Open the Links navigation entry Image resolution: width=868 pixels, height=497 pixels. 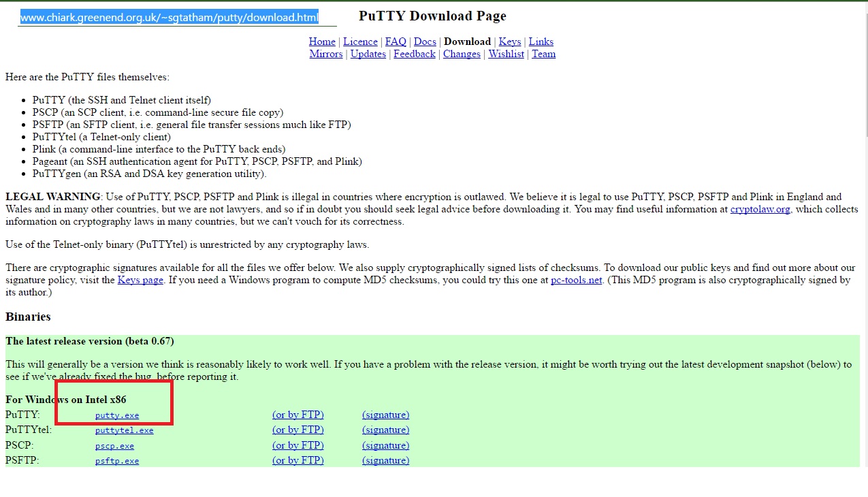pos(541,42)
